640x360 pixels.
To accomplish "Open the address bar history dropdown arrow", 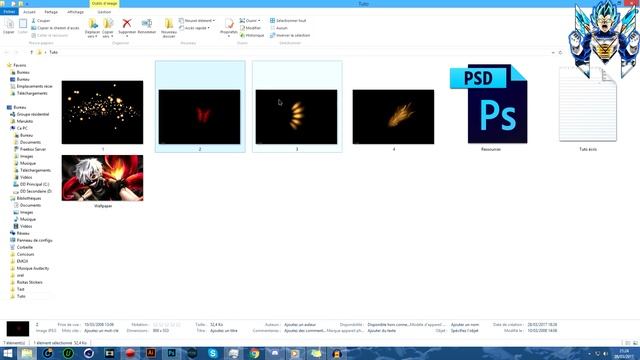I will 553,52.
